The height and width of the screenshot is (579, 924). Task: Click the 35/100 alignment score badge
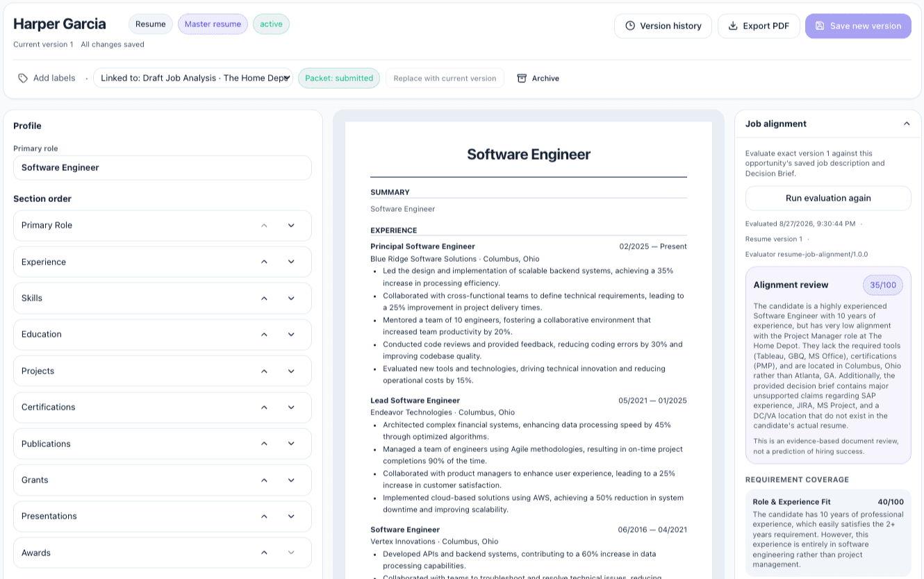coord(883,285)
